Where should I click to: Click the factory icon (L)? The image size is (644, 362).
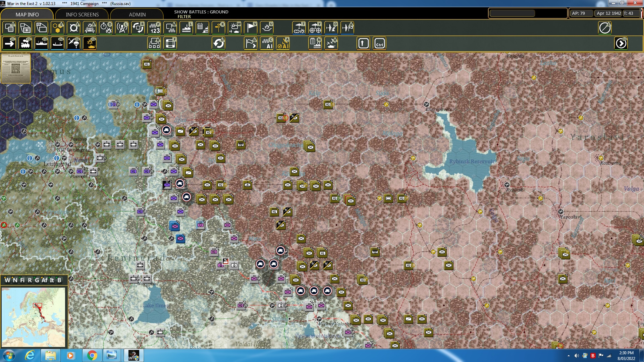click(186, 28)
